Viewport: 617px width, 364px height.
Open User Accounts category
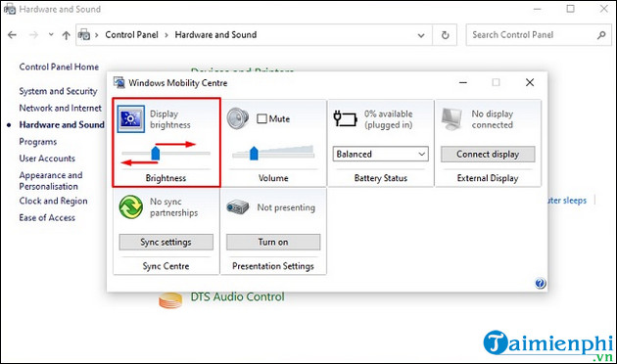(x=47, y=159)
